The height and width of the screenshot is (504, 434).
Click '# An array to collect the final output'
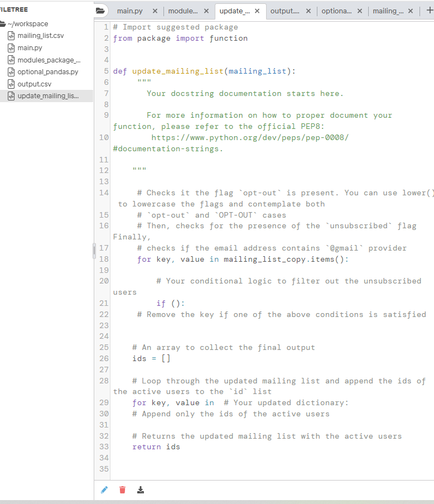(x=224, y=348)
